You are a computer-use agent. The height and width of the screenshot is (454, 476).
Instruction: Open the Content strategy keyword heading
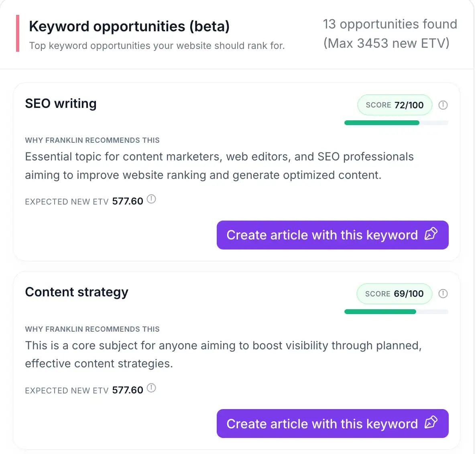[x=76, y=292]
